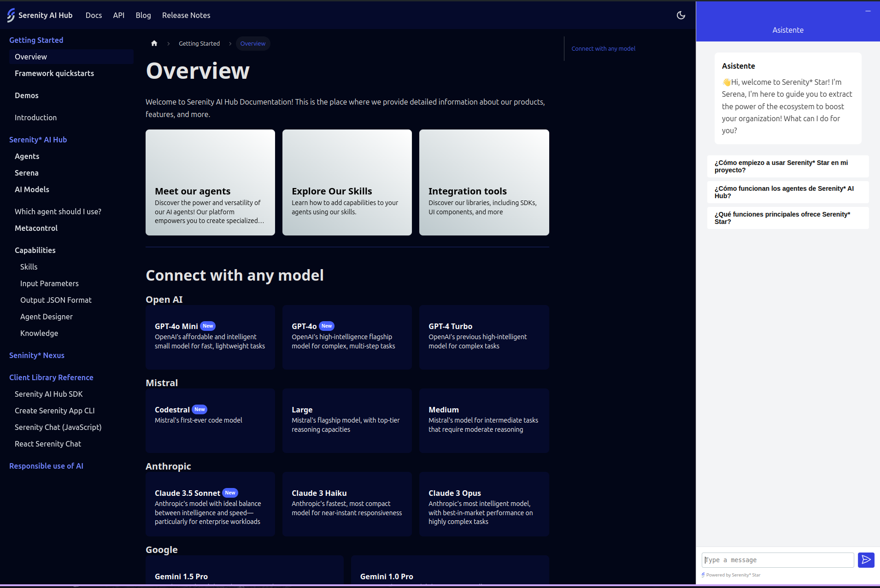The width and height of the screenshot is (880, 588).
Task: Open Skills in the sidebar
Action: 29,267
